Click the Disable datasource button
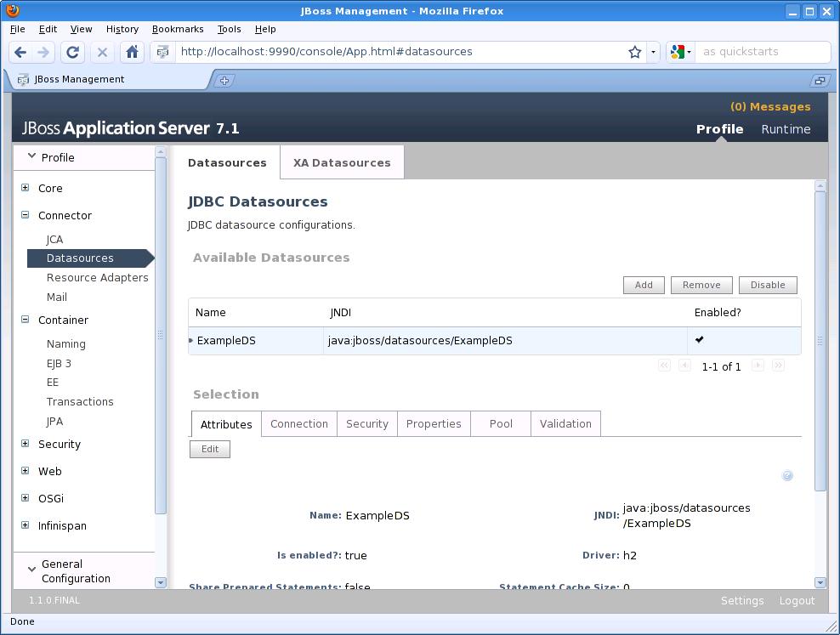840x635 pixels. pos(768,285)
